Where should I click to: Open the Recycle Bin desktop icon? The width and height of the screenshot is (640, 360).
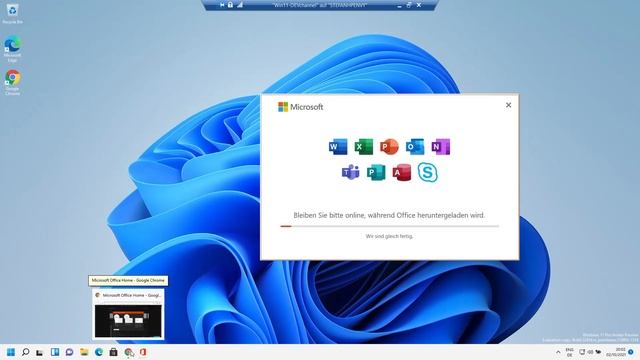(12, 13)
